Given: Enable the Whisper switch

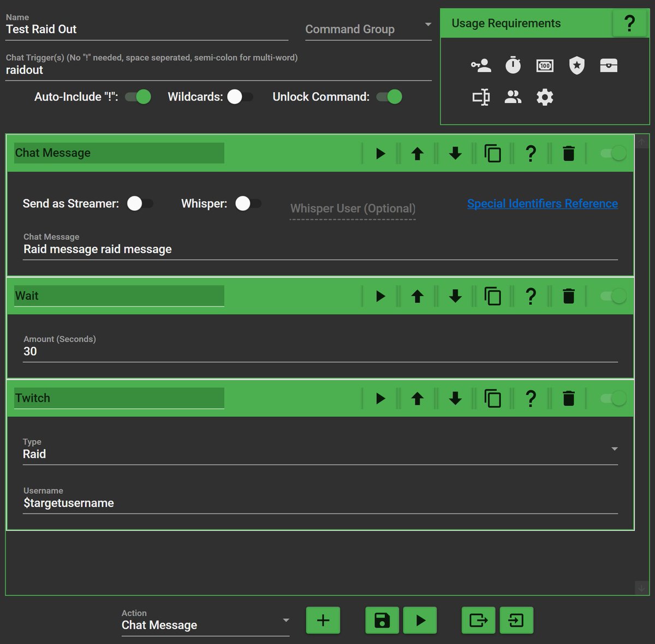Looking at the screenshot, I should [248, 204].
